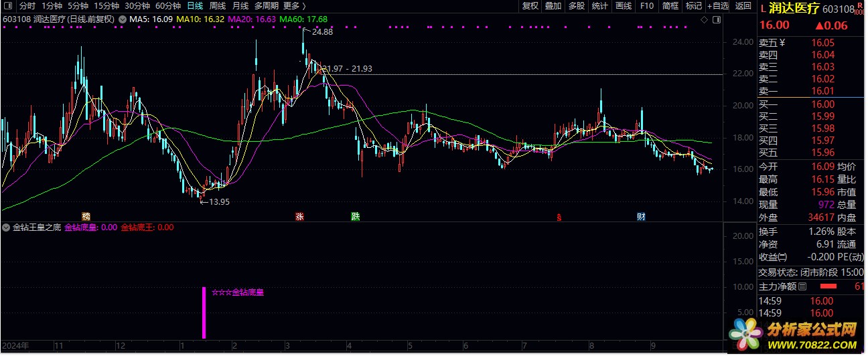Image resolution: width=868 pixels, height=356 pixels.
Task: Click the +自选 add to watchlist button
Action: coord(718,6)
